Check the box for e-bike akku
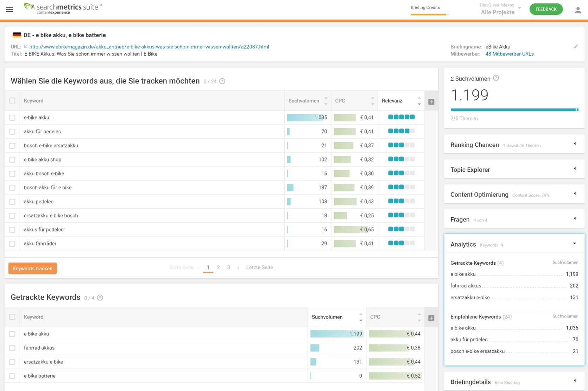The image size is (588, 391). coord(12,118)
